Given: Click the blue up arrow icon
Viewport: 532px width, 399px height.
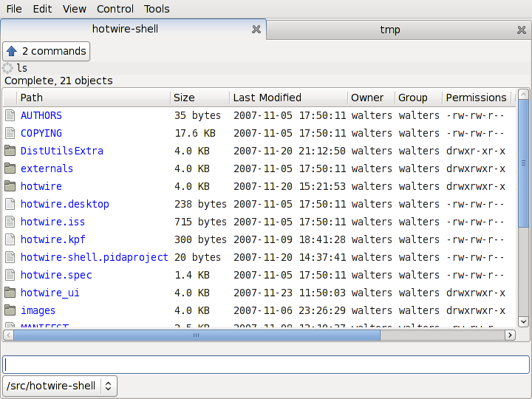Looking at the screenshot, I should pos(12,51).
